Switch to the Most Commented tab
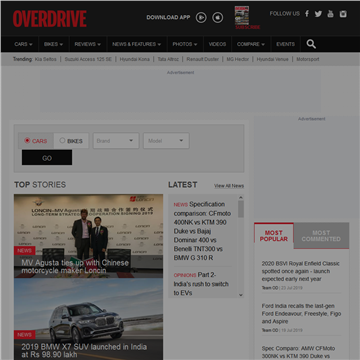This screenshot has width=360, height=360. tap(321, 236)
